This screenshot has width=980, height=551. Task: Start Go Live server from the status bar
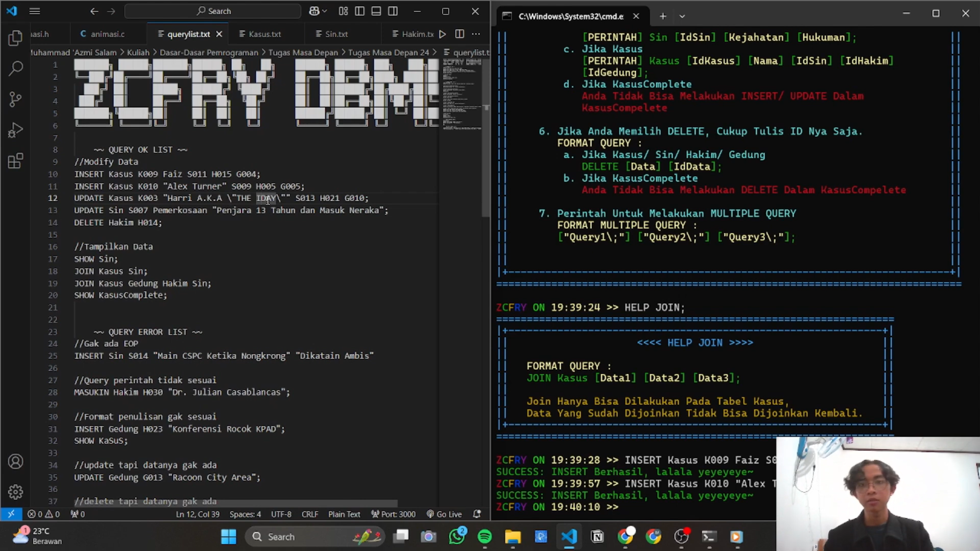(x=444, y=514)
